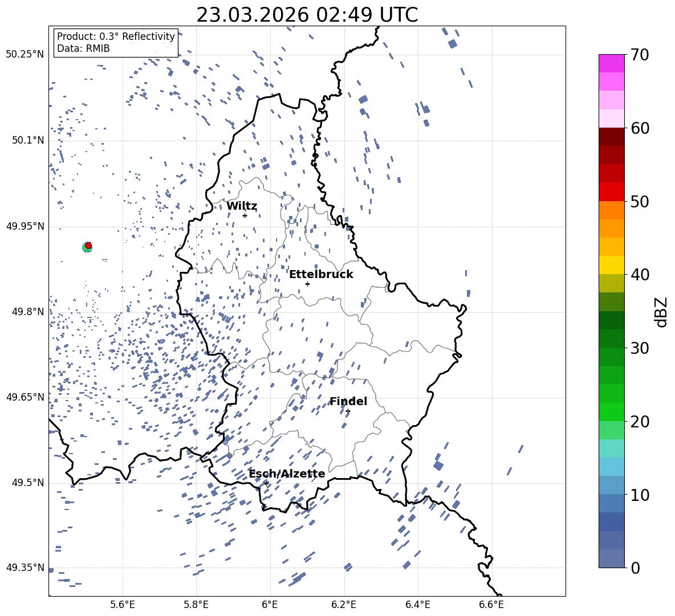Screen dimensions: 675x616
Task: Click the Wiltz station cross marker
Action: click(245, 215)
